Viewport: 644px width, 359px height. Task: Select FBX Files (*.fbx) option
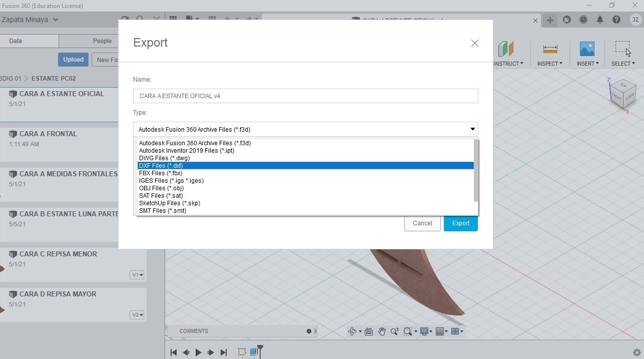(305, 173)
